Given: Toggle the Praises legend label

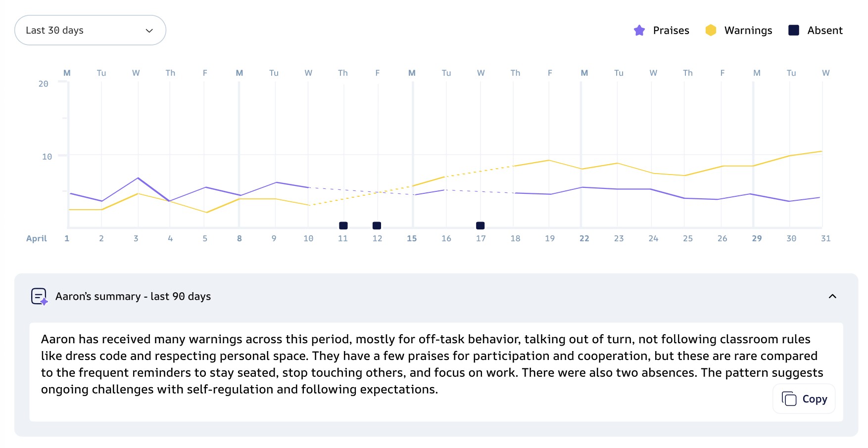Looking at the screenshot, I should point(671,30).
